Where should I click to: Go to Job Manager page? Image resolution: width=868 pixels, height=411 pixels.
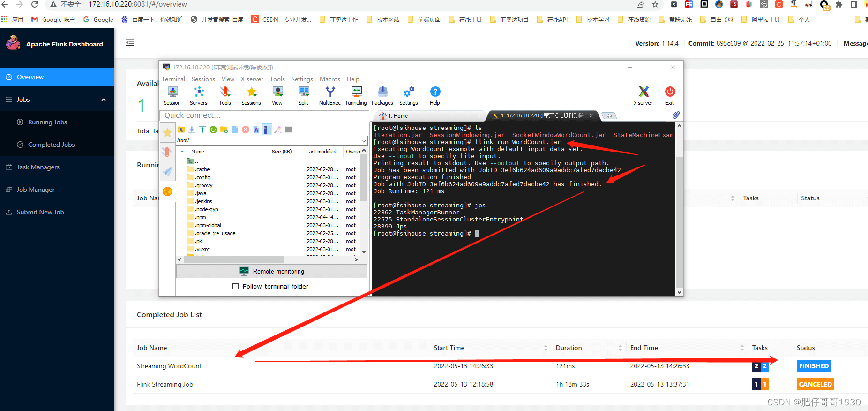(36, 190)
